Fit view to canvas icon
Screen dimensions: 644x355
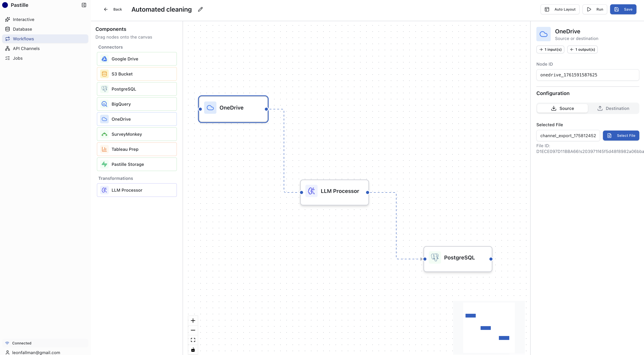pos(193,340)
